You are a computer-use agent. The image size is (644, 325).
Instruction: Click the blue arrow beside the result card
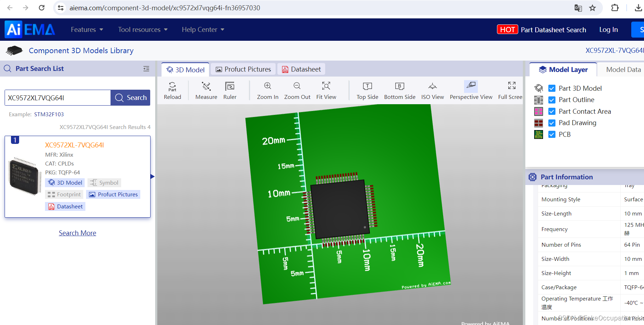[152, 176]
